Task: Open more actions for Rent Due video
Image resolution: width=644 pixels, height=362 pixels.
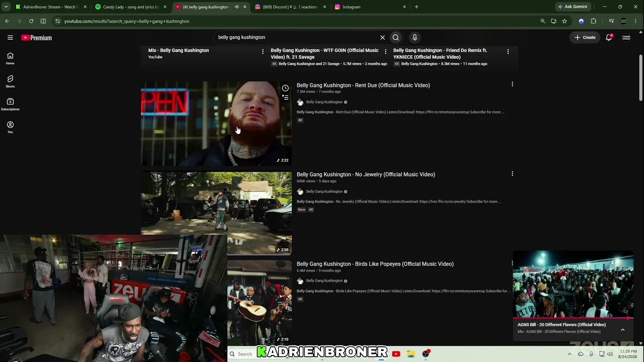Action: point(512,84)
